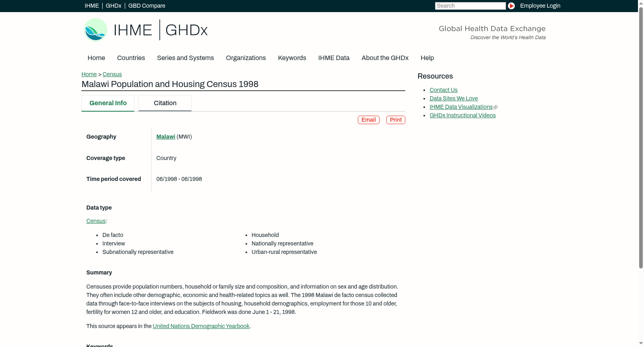Open the GHDx logo text
The width and height of the screenshot is (644, 347).
186,30
